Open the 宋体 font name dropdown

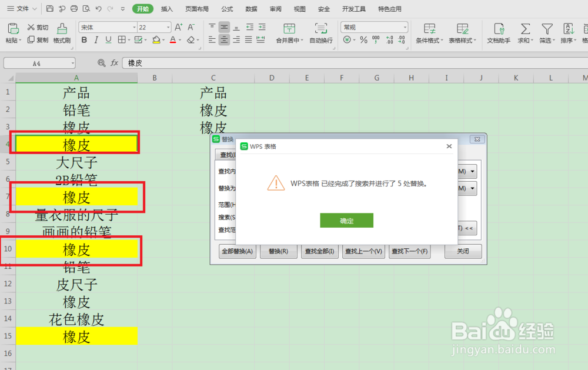134,28
